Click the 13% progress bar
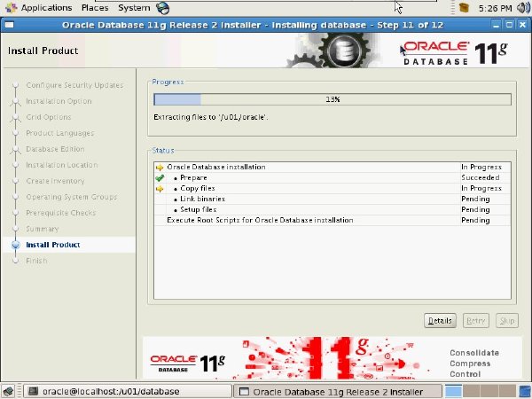This screenshot has width=532, height=399. [x=332, y=99]
